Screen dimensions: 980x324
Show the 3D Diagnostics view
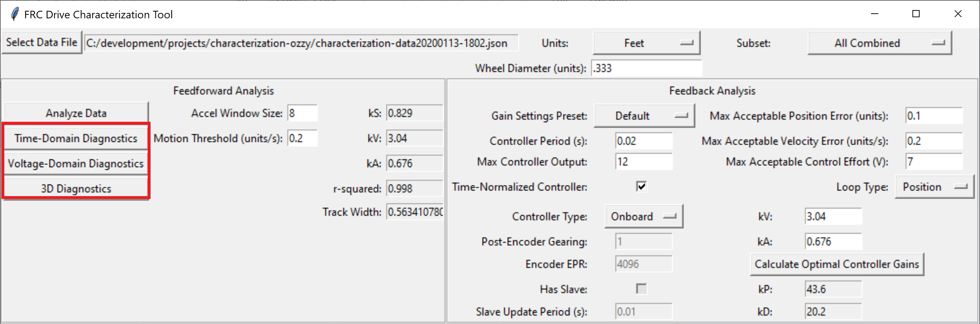pyautogui.click(x=76, y=189)
